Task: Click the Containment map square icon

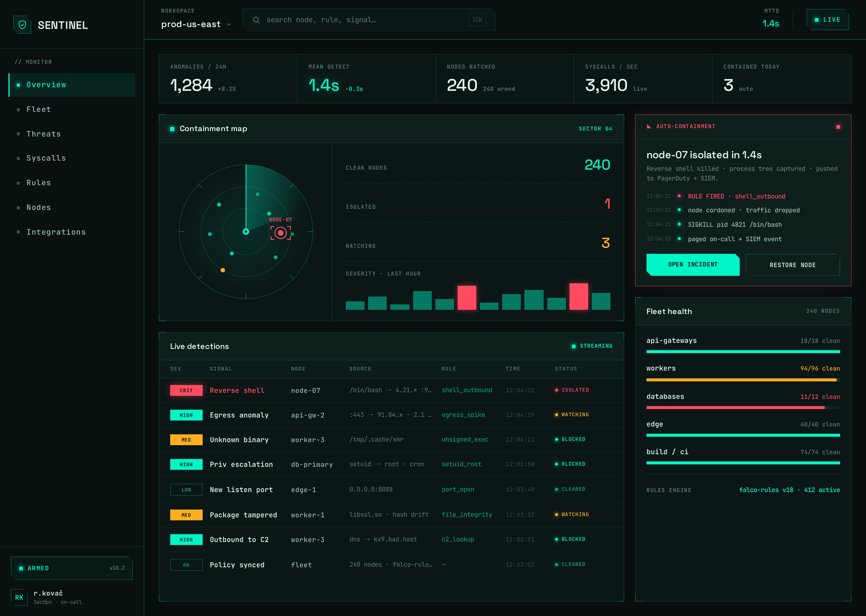Action: click(x=172, y=129)
